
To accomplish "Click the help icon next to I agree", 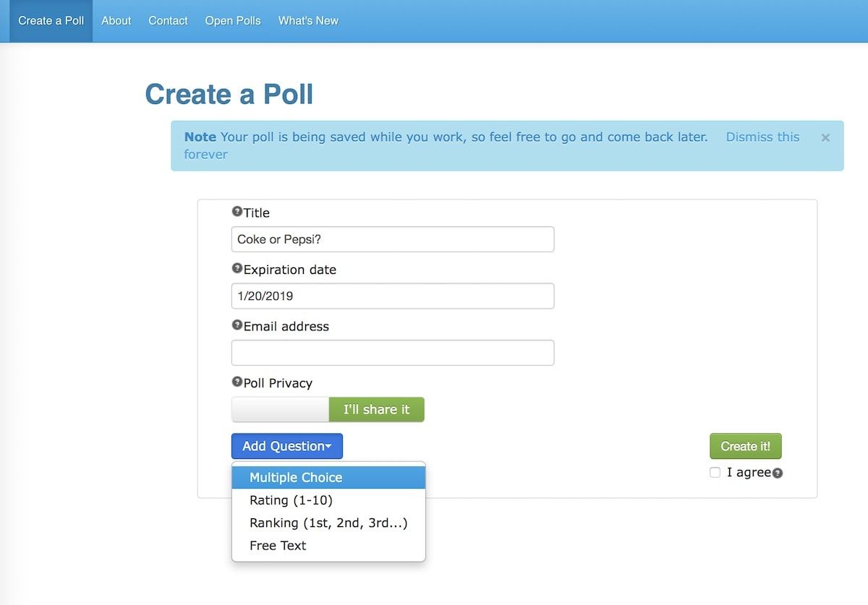I will tap(778, 473).
